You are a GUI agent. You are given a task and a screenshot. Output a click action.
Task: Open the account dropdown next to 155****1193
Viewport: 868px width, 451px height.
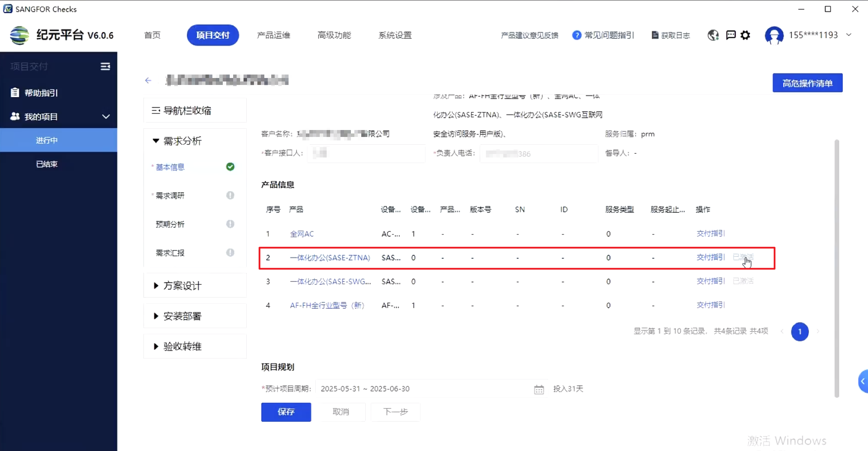click(849, 35)
